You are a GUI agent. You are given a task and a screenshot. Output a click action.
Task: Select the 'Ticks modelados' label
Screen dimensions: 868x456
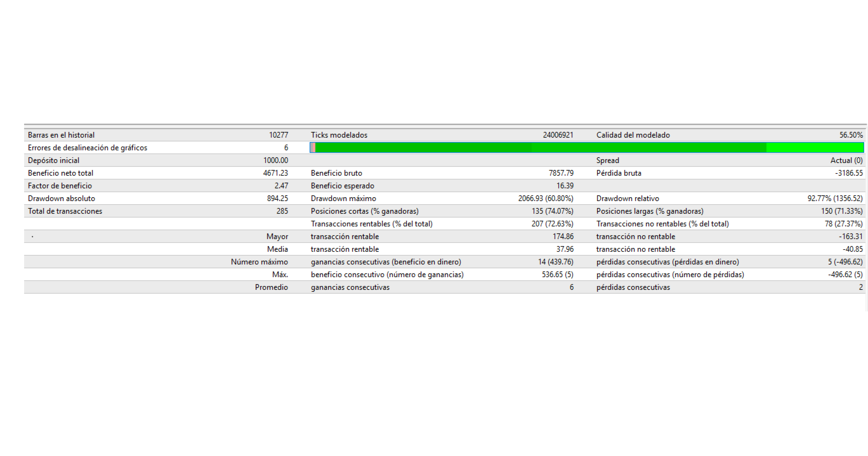click(339, 135)
